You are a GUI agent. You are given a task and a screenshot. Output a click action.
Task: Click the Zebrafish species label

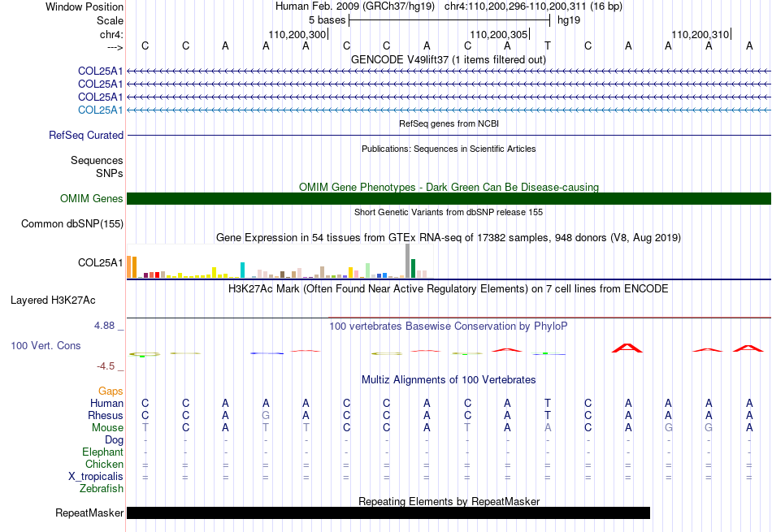pos(102,488)
